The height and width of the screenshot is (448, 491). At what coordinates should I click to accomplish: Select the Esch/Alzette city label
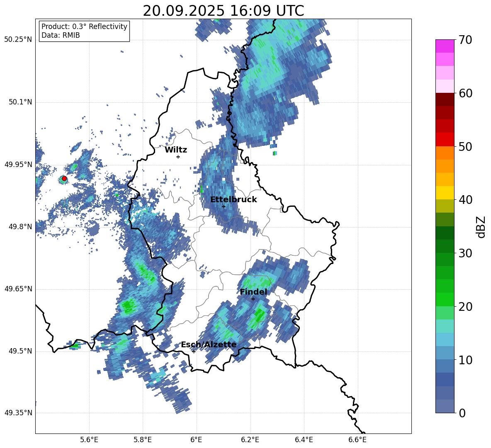(209, 344)
